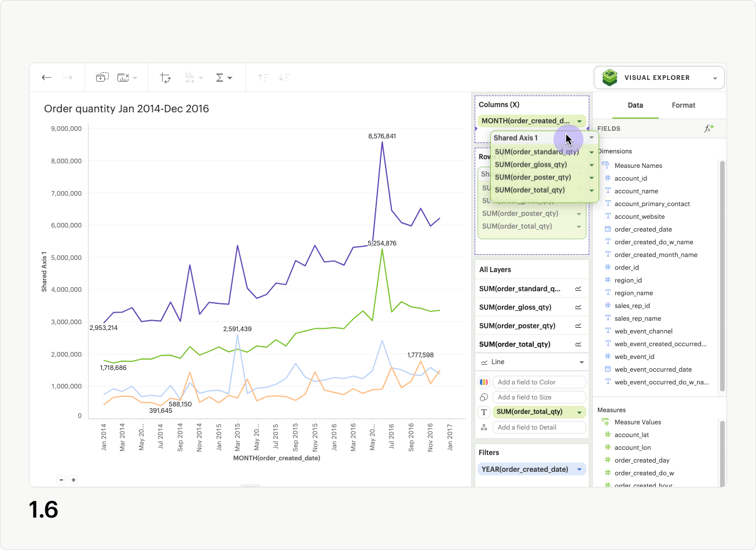Click the back navigation arrow
This screenshot has width=756, height=550.
46,77
